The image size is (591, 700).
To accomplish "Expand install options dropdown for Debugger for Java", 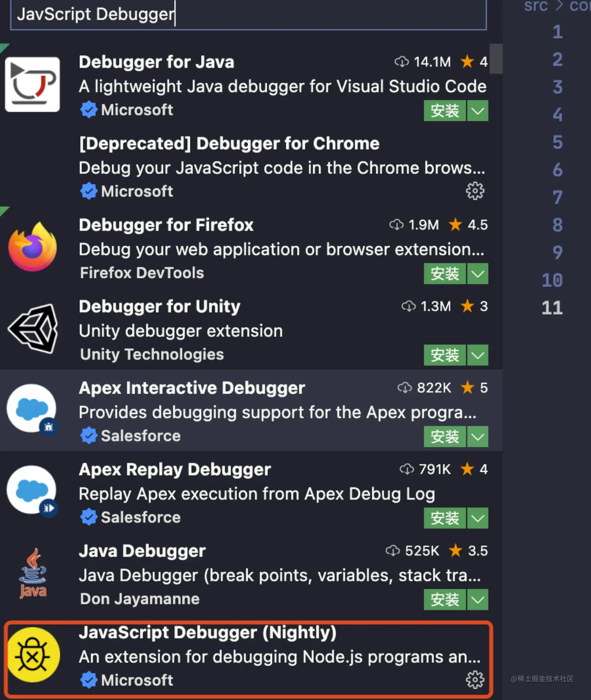I will 478,111.
